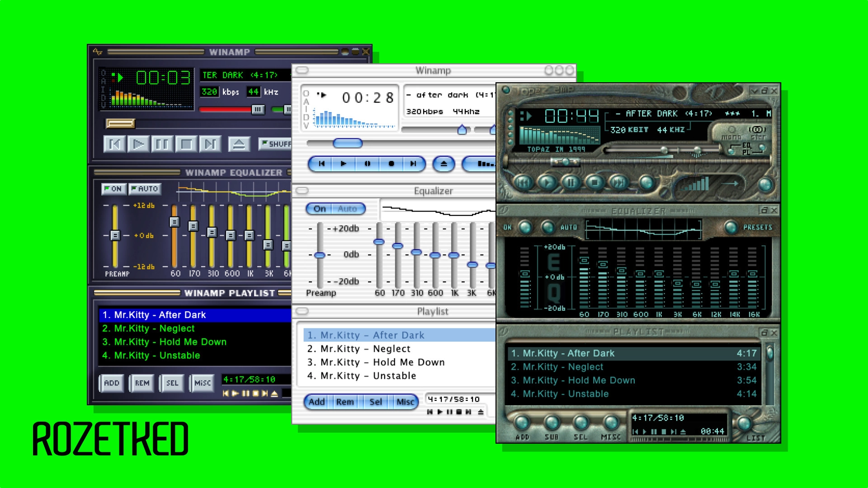Toggle On in white Equalizer window

click(x=320, y=209)
